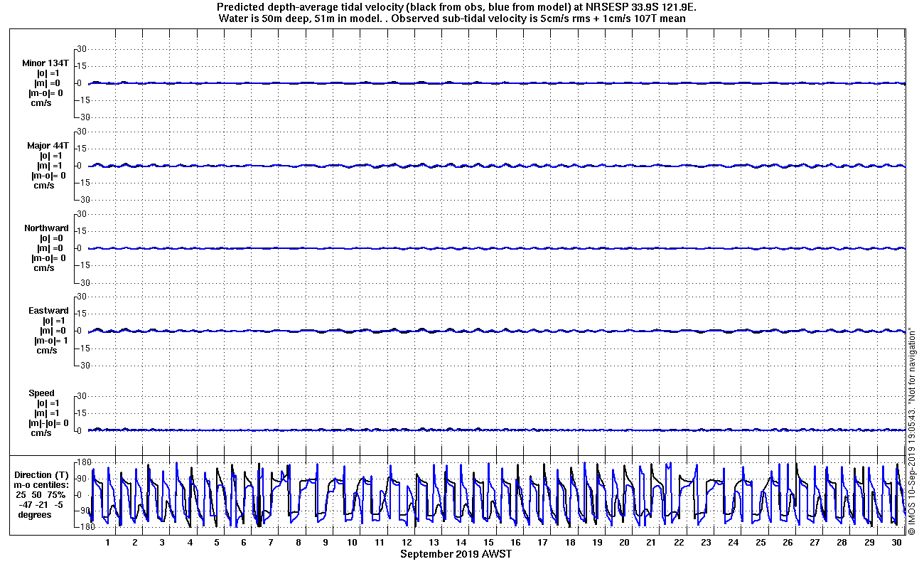Click day "29" on the date axis
924x569 pixels.
point(869,543)
